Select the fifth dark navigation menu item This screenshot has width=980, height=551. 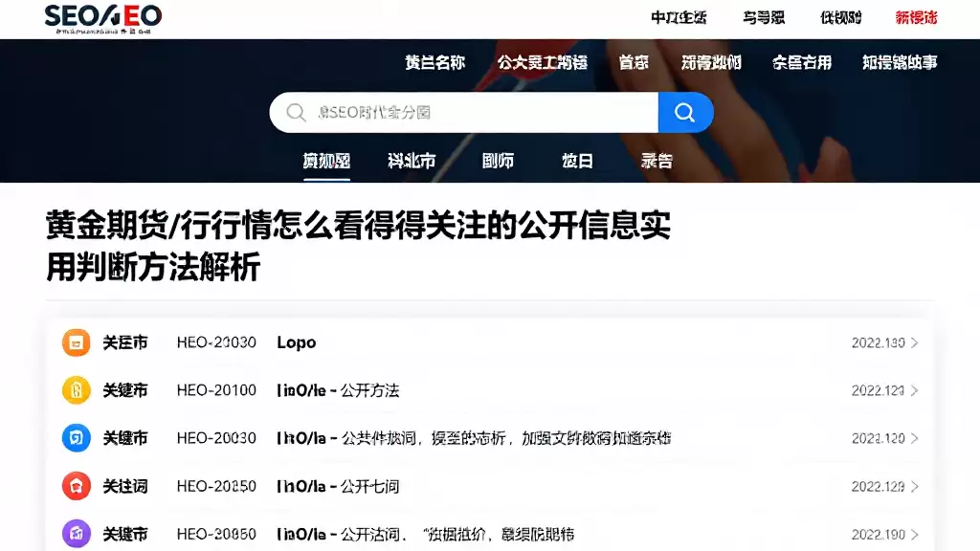pos(803,62)
